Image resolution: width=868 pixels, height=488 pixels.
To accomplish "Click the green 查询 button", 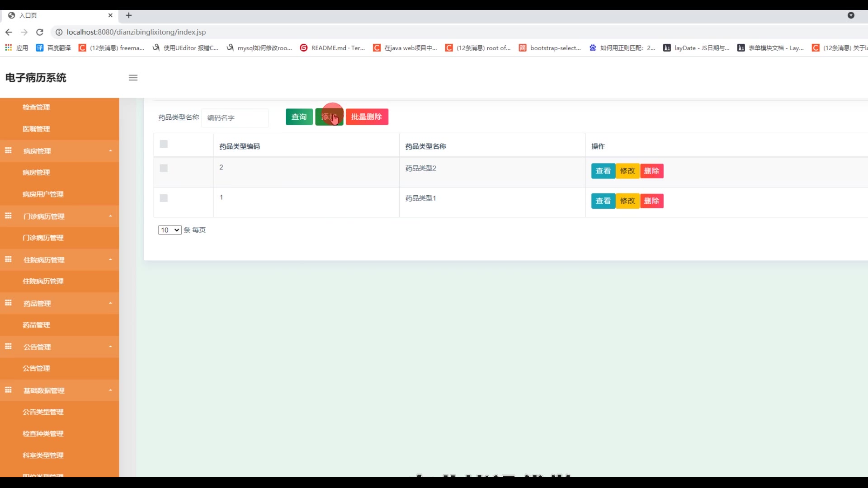I will coord(299,117).
